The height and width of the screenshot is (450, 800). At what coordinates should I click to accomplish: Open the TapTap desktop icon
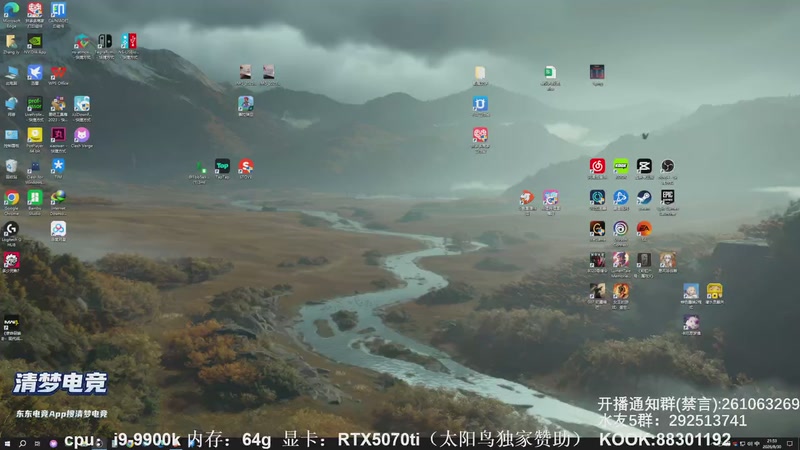(222, 166)
